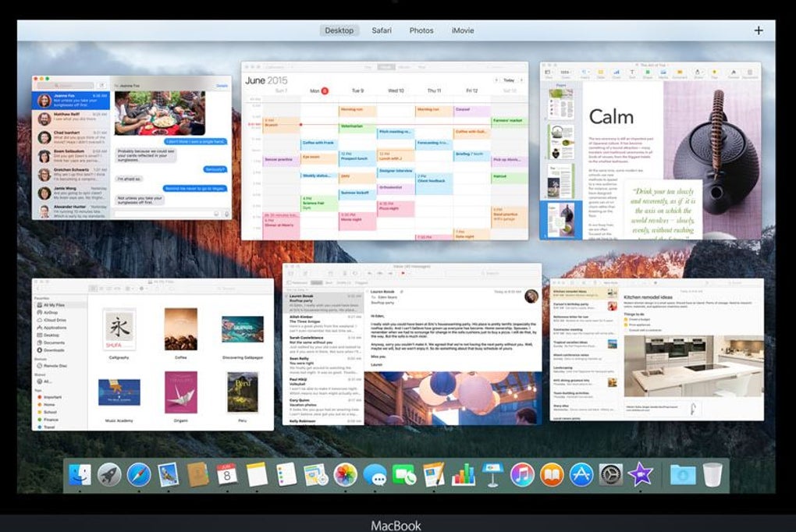Switch to the iMovie space
The width and height of the screenshot is (796, 532).
point(463,30)
